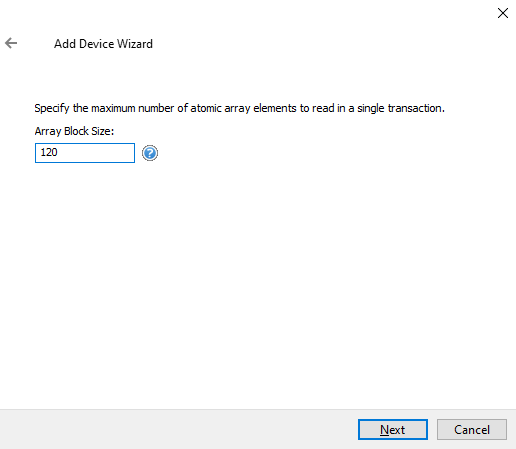Click inside the text box showing 120
This screenshot has height=449, width=516.
pyautogui.click(x=85, y=153)
